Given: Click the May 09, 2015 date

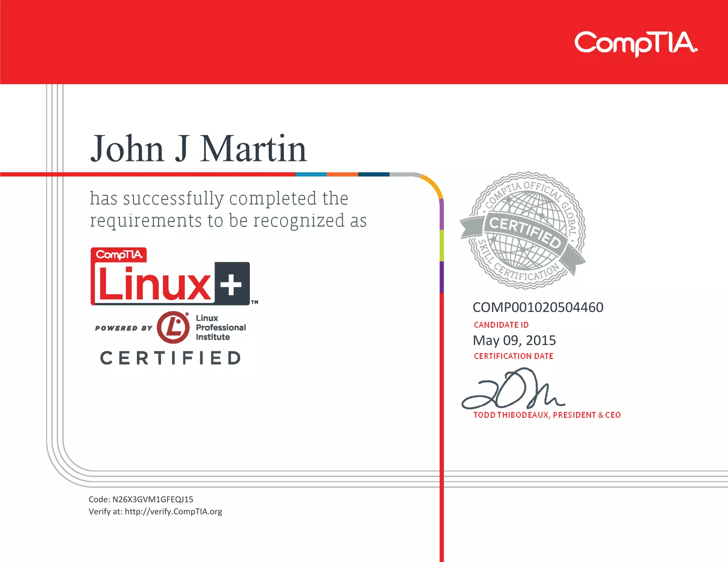Looking at the screenshot, I should point(514,341).
